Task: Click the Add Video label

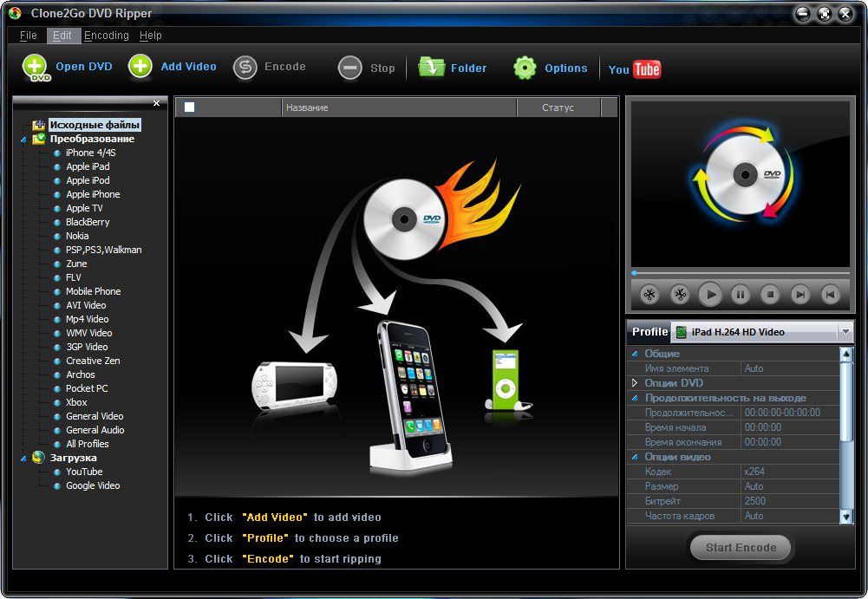Action: pos(188,67)
